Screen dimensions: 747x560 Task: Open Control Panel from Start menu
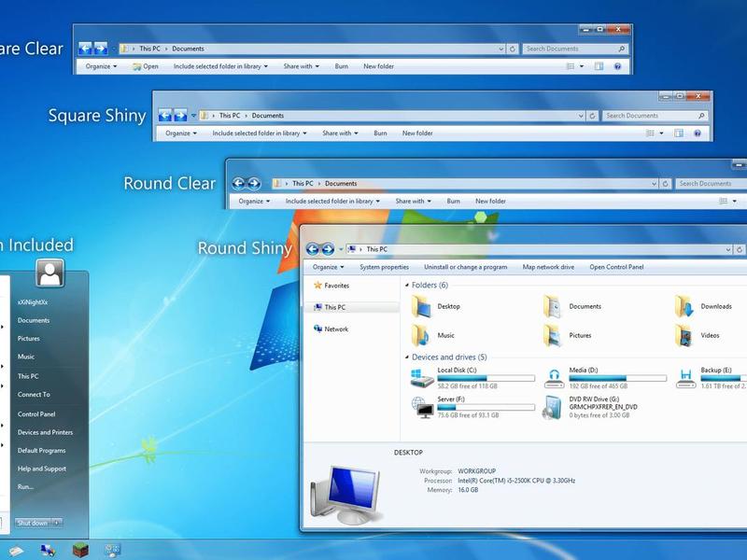tap(36, 413)
